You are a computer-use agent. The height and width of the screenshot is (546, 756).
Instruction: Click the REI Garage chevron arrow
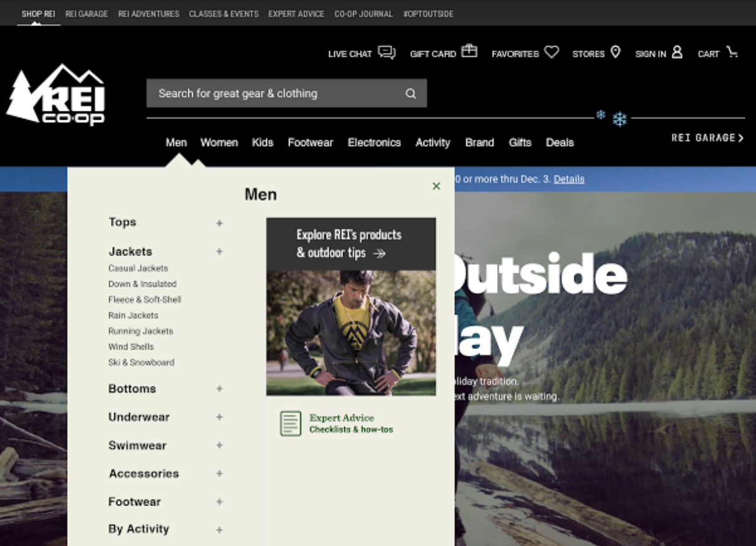741,138
